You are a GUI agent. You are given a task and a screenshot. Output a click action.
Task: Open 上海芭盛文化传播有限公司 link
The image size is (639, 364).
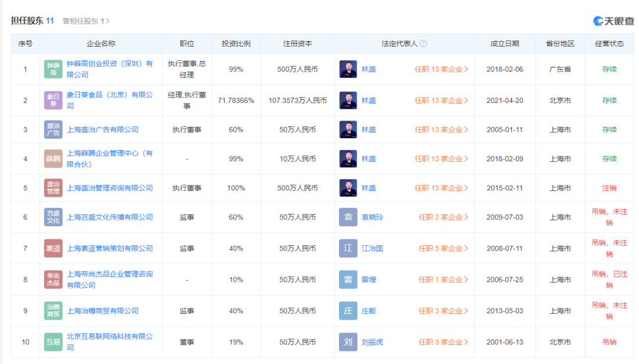[109, 217]
